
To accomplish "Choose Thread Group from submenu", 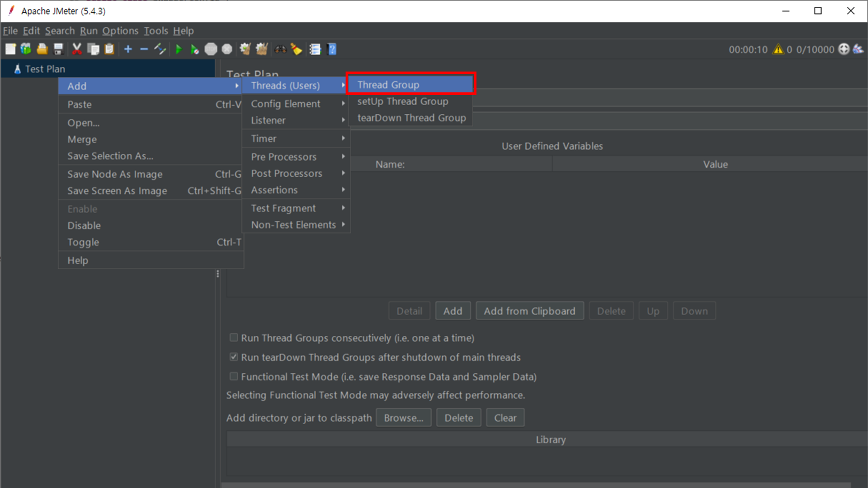I will tap(410, 84).
